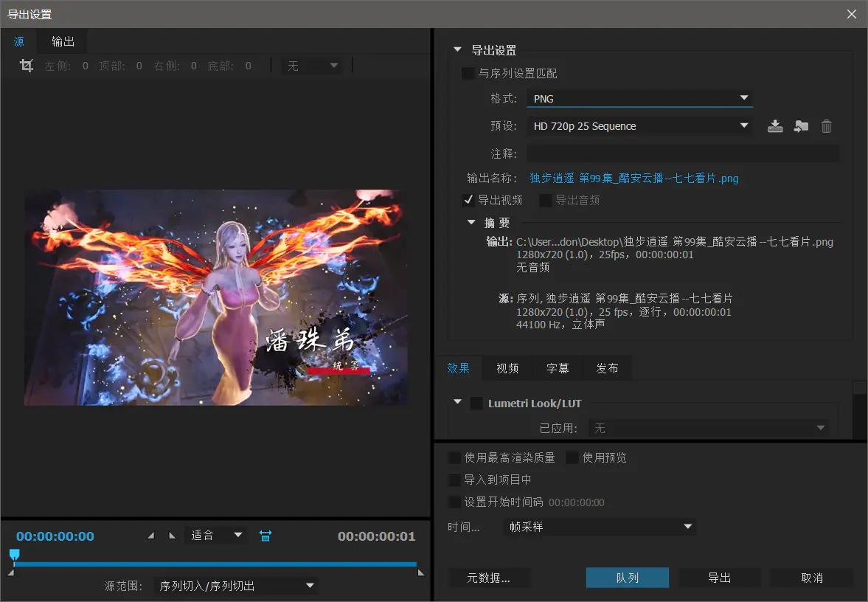Click the timeline out-point handle
This screenshot has height=602, width=868.
pos(421,572)
